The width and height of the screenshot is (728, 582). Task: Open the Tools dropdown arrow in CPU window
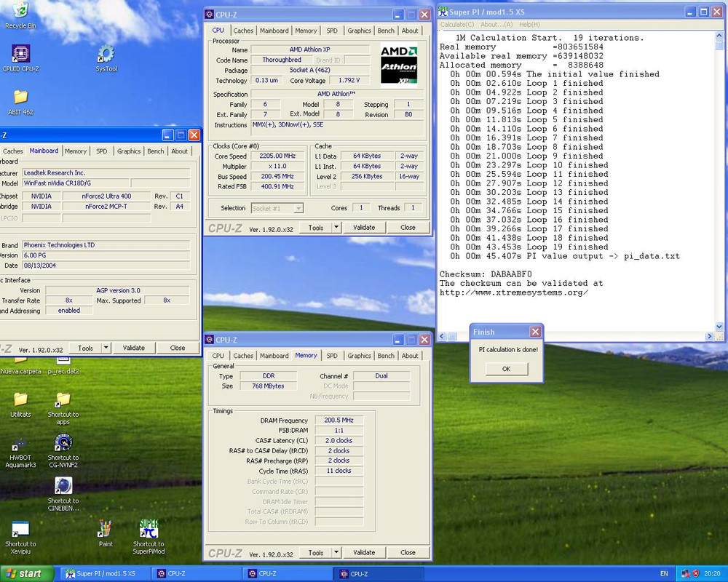336,228
